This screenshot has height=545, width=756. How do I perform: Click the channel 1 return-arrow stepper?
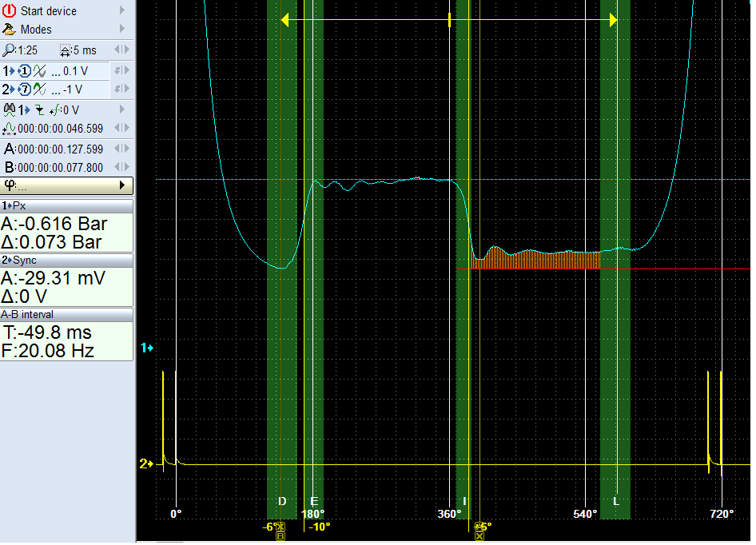(x=117, y=70)
